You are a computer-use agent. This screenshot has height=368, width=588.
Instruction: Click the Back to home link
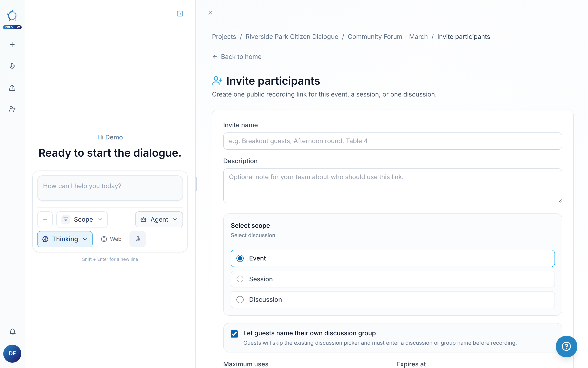coord(237,57)
